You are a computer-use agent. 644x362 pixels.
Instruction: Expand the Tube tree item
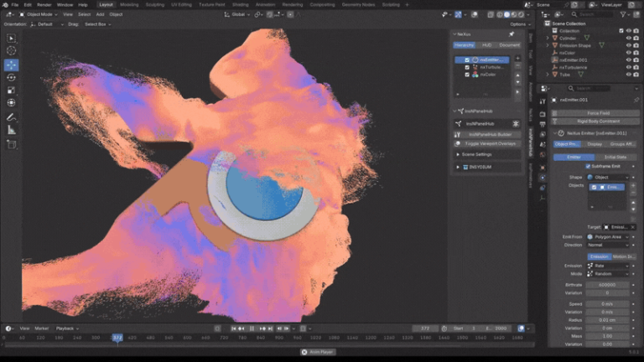[548, 75]
